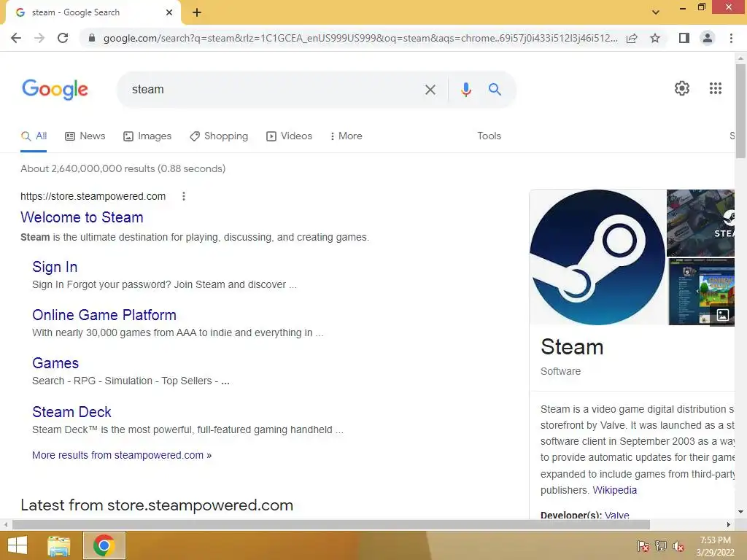The height and width of the screenshot is (560, 747).
Task: Click the more images icon on thumbnails
Action: 723,315
